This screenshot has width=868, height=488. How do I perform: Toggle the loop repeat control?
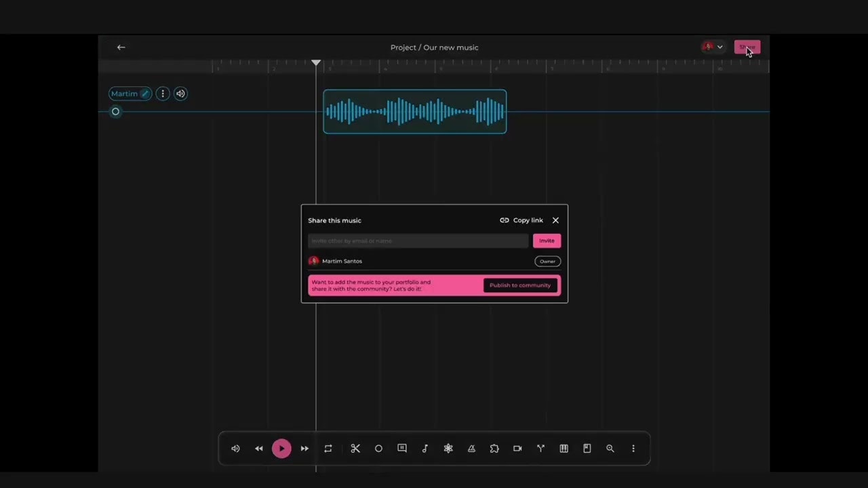pyautogui.click(x=328, y=449)
